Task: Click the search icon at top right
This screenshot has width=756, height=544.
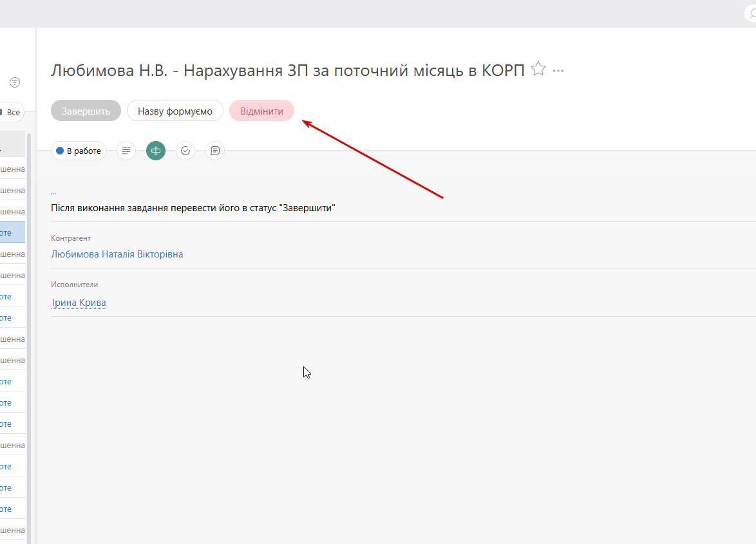Action: pos(751,14)
